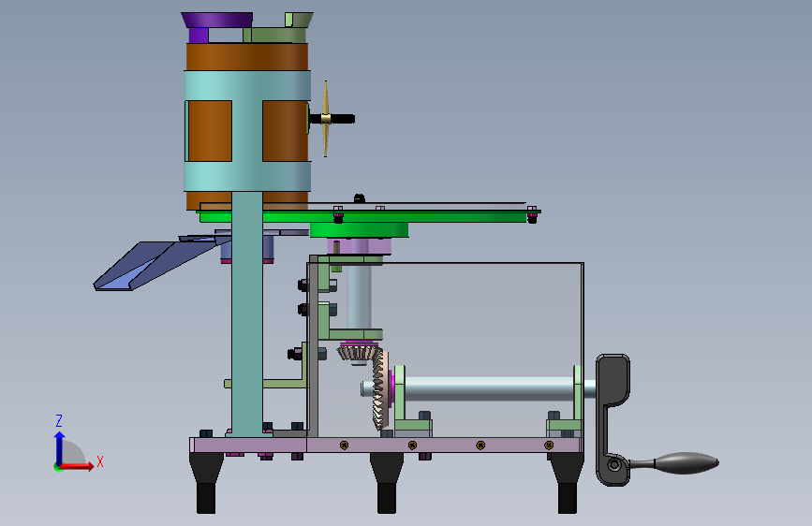This screenshot has width=812, height=526.
Task: Select the large vertical bevel gear
Action: (x=380, y=388)
